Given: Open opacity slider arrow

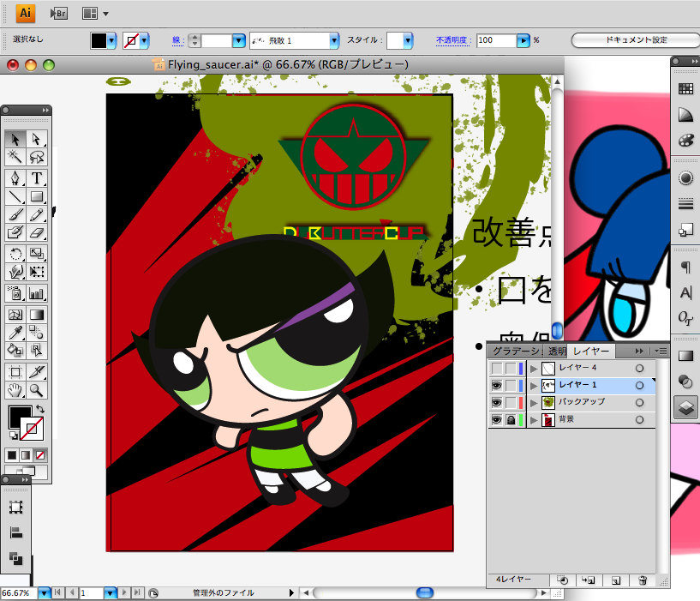Looking at the screenshot, I should tap(524, 40).
